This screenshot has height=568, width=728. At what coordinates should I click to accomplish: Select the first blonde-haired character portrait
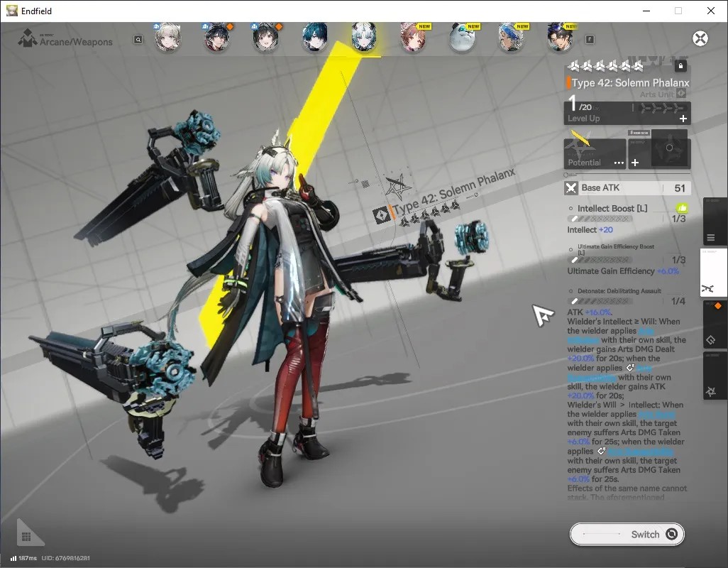coord(167,37)
